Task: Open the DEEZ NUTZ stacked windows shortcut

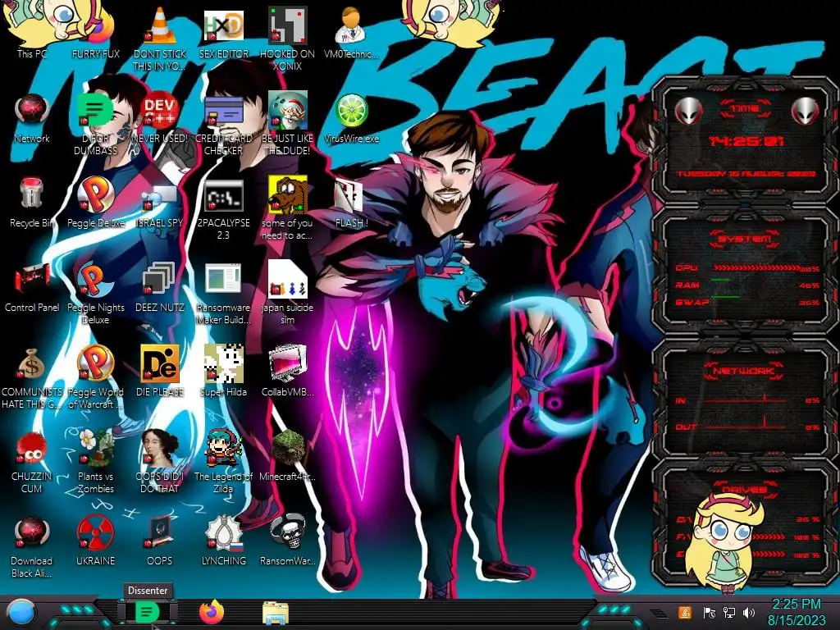Action: tap(160, 286)
